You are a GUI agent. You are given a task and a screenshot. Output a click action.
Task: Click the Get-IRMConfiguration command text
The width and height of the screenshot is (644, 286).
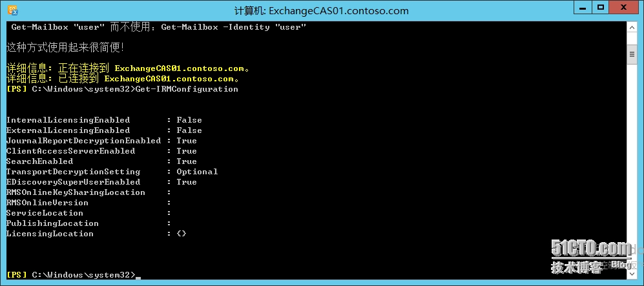187,89
